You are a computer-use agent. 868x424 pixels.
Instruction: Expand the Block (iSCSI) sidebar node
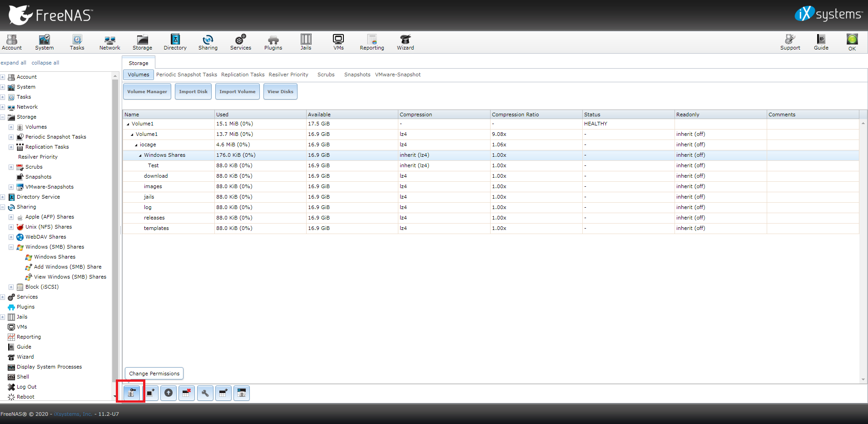(11, 287)
